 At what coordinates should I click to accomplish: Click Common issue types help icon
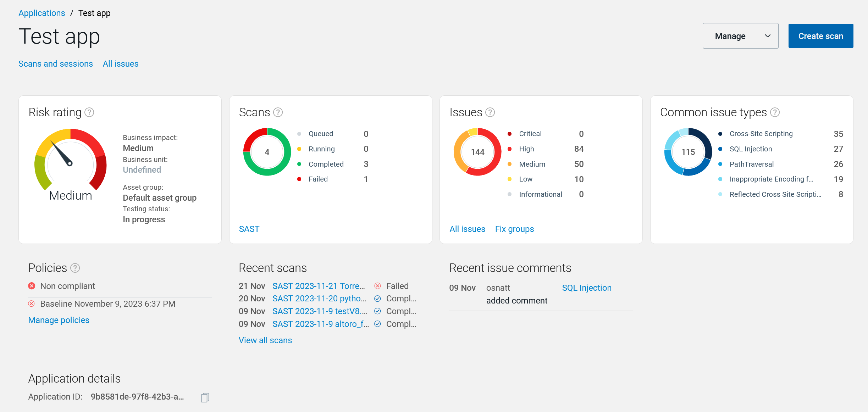(x=775, y=112)
